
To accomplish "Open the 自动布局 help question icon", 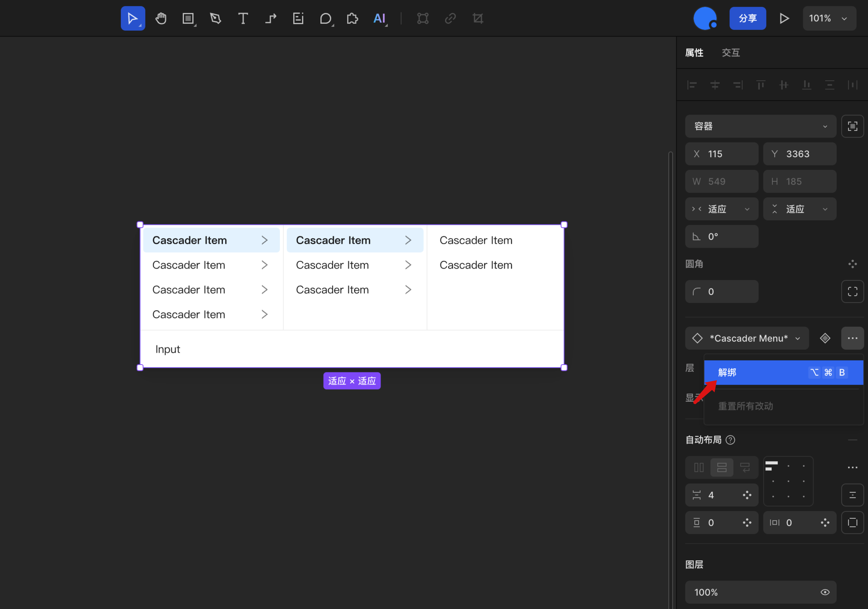I will (x=730, y=440).
